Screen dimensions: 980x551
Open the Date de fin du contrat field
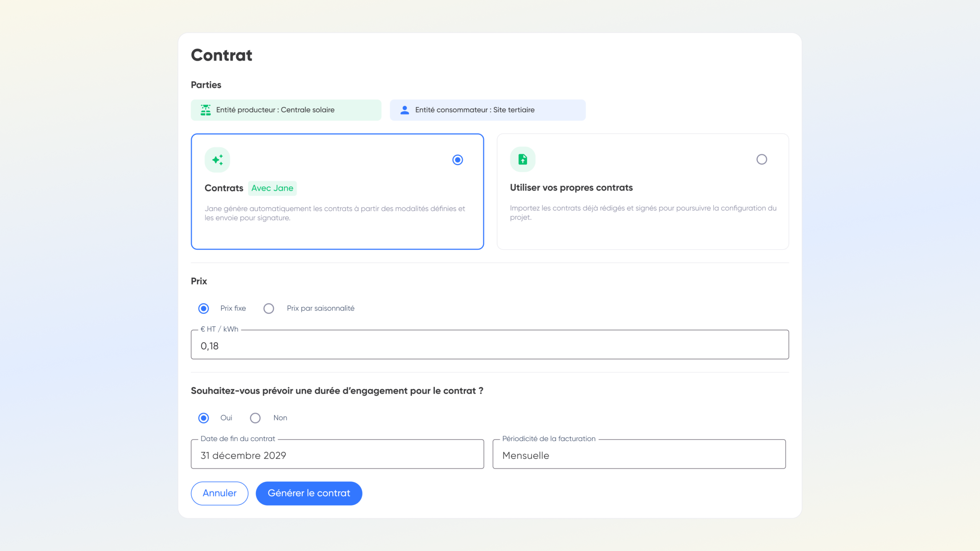(x=337, y=454)
